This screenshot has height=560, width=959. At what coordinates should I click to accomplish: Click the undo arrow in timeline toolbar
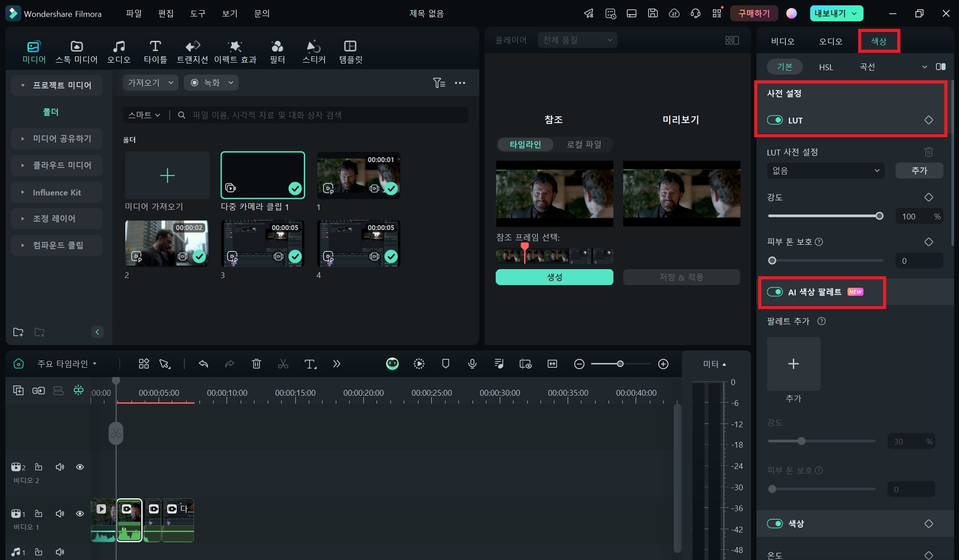(x=203, y=364)
